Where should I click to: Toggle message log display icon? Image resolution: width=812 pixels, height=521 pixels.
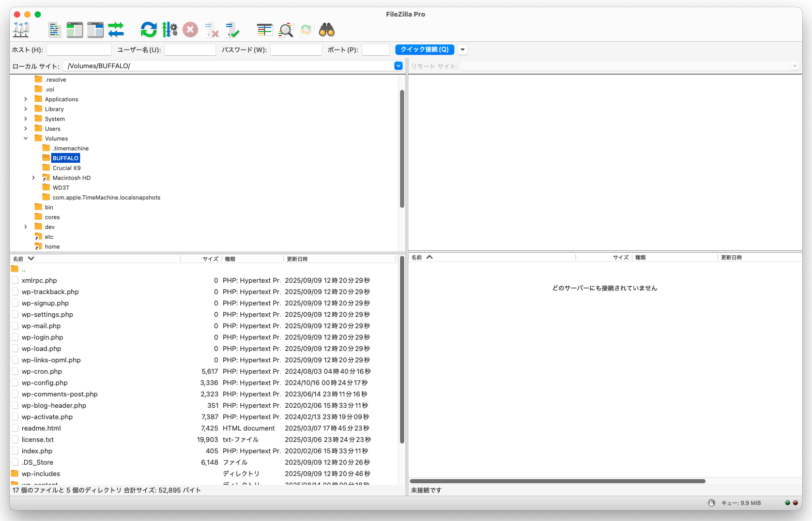tap(54, 30)
